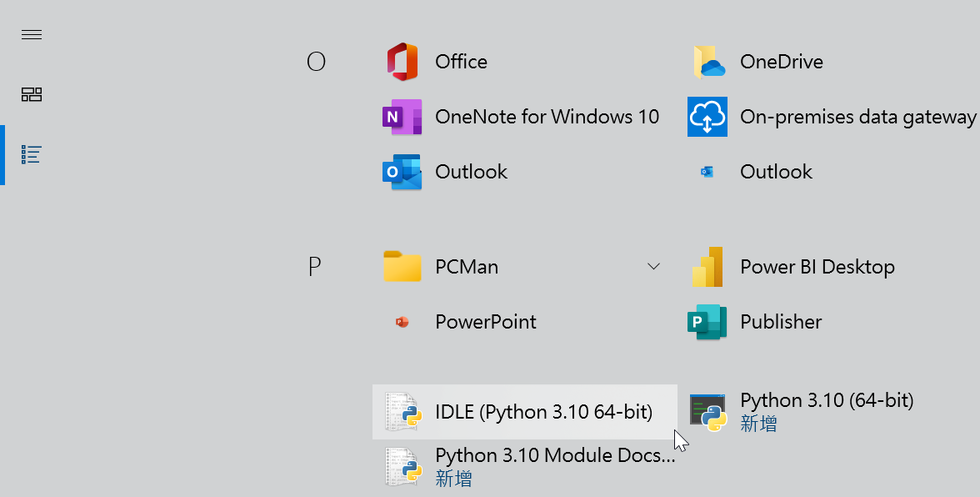Image resolution: width=980 pixels, height=497 pixels.
Task: Expand the PCMan folder chevron
Action: pos(653,266)
